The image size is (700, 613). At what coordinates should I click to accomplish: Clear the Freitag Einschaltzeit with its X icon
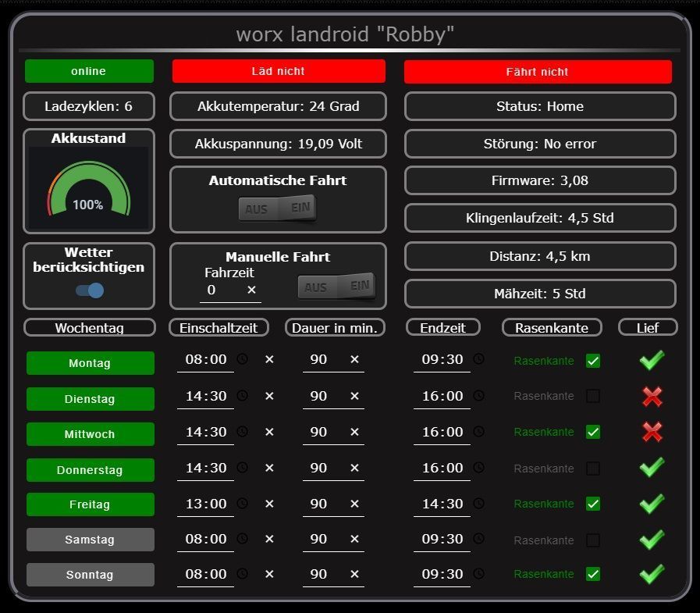(269, 504)
